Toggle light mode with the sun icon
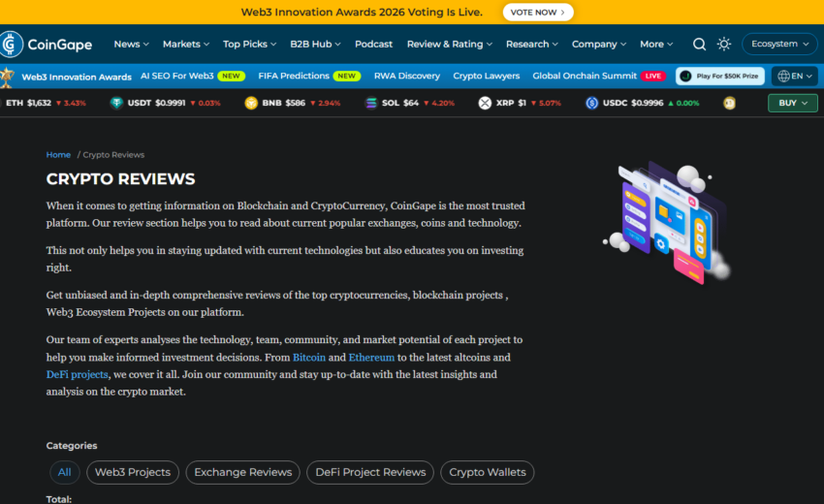Screen dimensions: 824x504 click(723, 45)
